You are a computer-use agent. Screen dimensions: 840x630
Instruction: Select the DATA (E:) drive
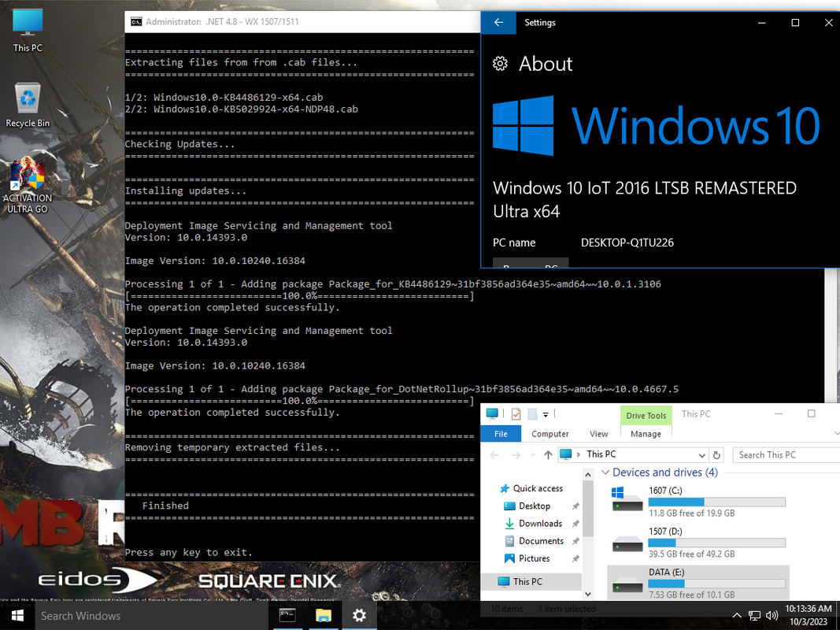[698, 583]
